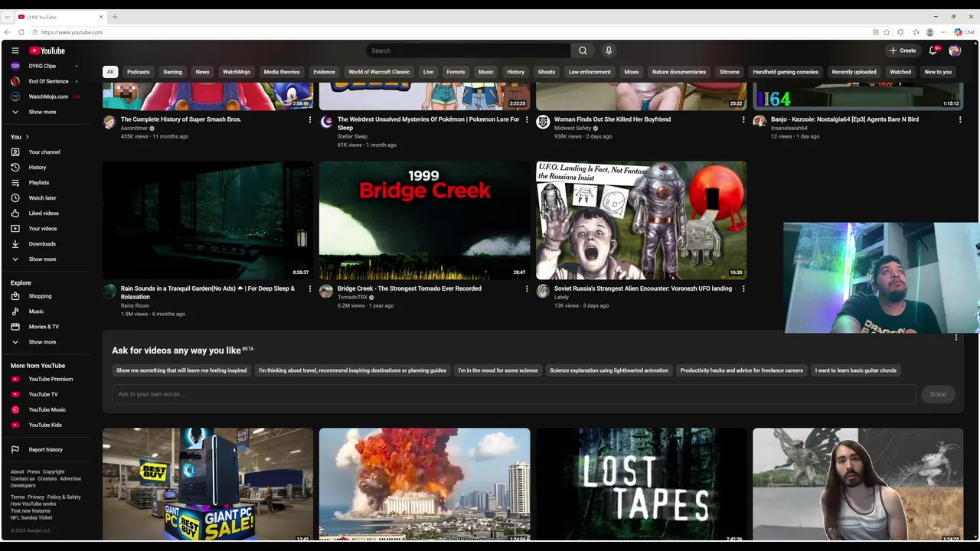Open YouTube Kids link
This screenshot has width=980, height=551.
click(x=45, y=425)
